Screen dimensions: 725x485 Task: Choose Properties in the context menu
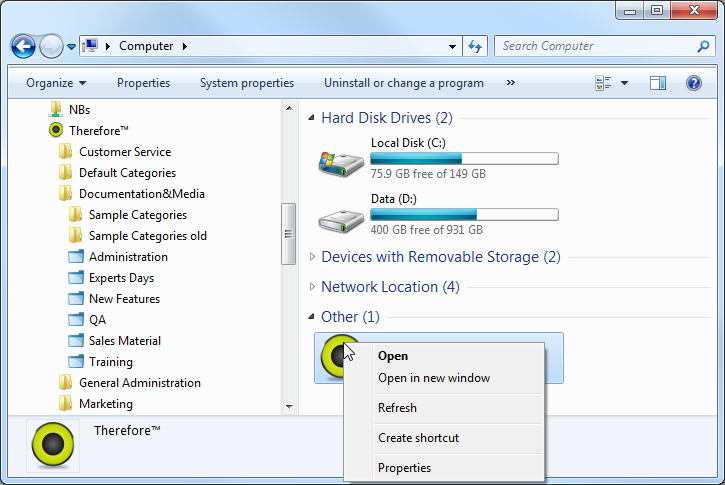(x=404, y=468)
